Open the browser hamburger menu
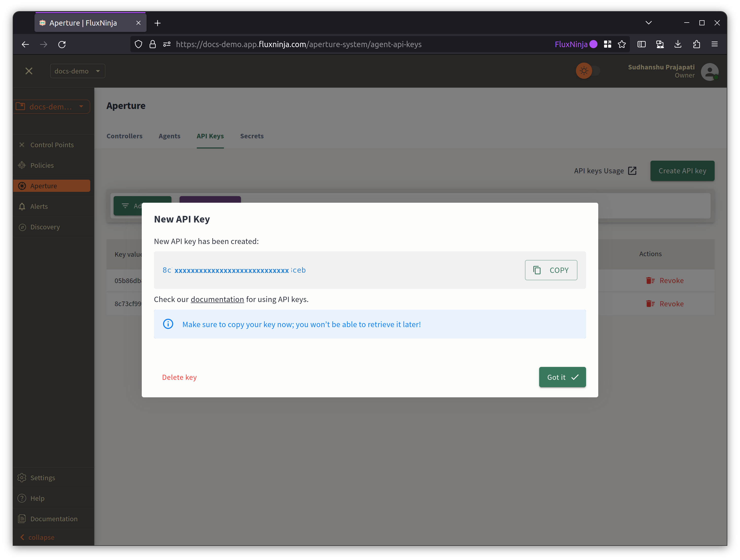This screenshot has width=740, height=560. [x=715, y=44]
